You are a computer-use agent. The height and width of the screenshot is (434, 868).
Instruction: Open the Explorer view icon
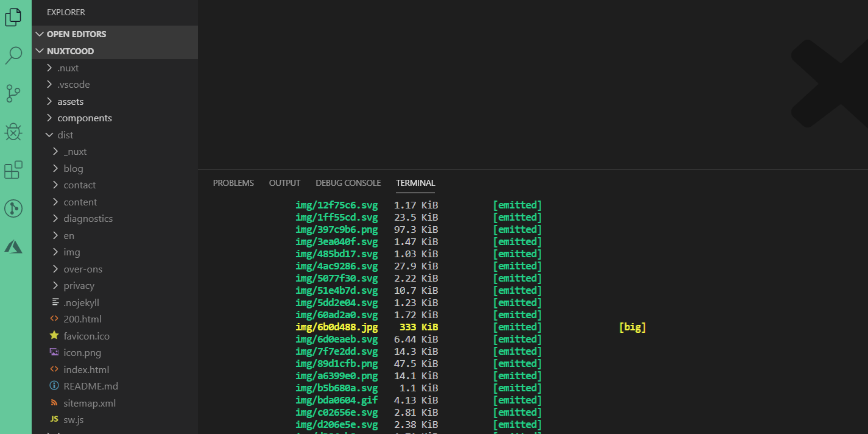13,17
